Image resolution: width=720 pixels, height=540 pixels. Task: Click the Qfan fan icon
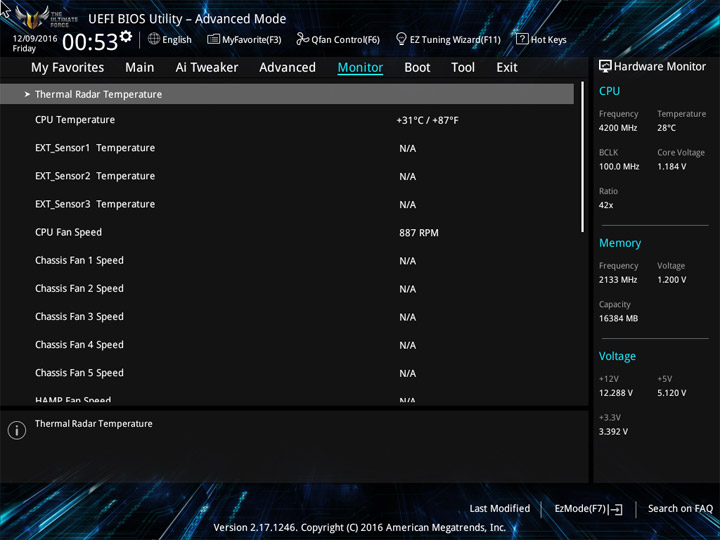302,39
